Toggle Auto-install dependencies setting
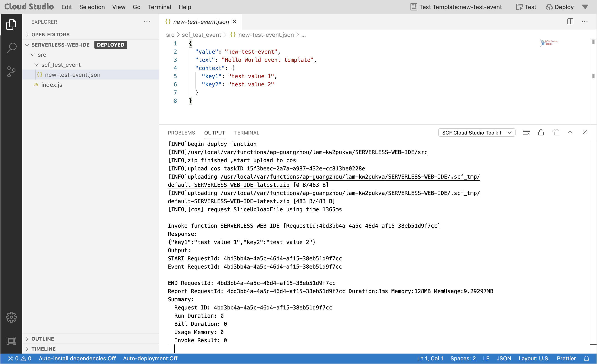The height and width of the screenshot is (364, 597). (x=77, y=359)
